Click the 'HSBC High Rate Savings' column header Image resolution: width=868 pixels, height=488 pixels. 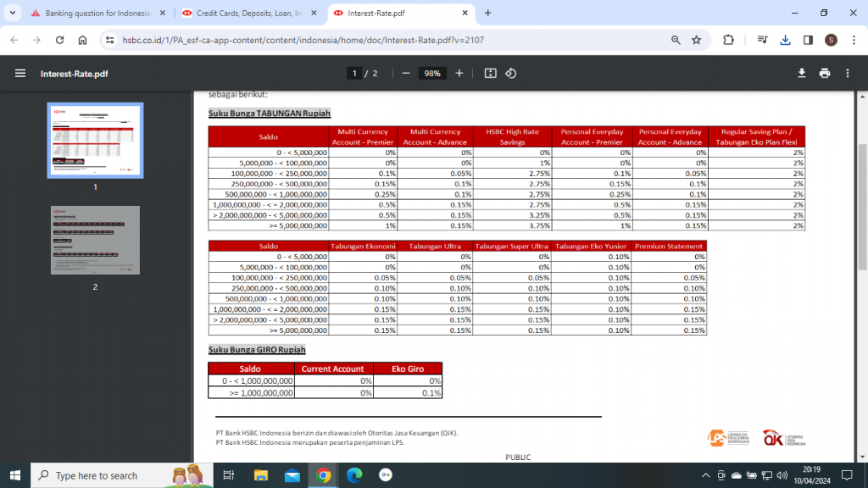[512, 136]
